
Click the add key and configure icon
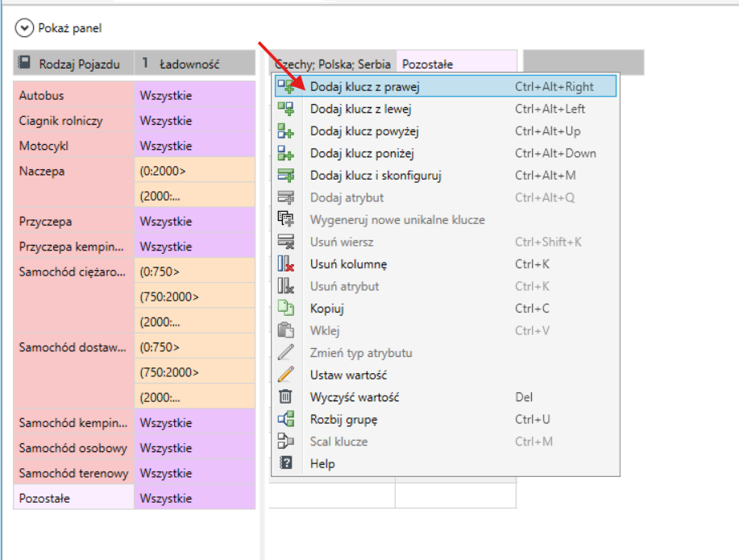click(285, 175)
